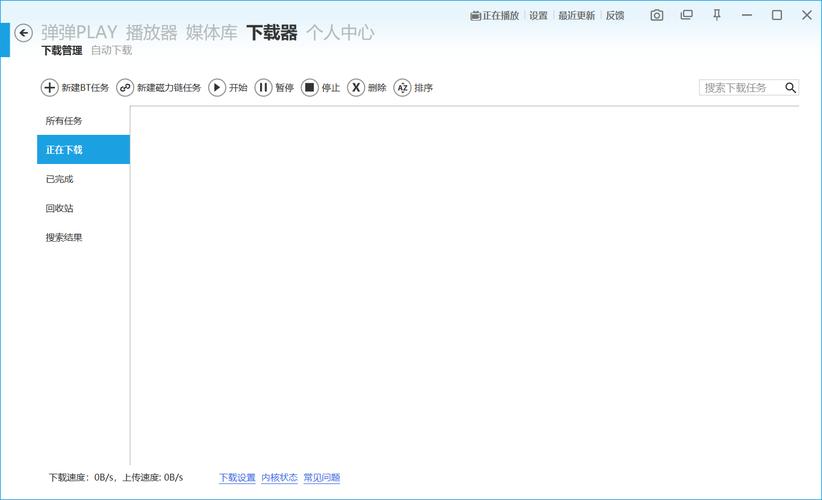Viewport: 822px width, 500px height.
Task: Open the 个人中心 tab
Action: [x=340, y=32]
